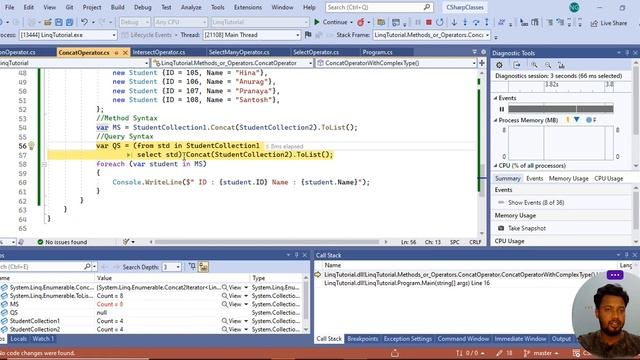The width and height of the screenshot is (640, 360).
Task: Switch to the Memory Usage diagnostics tab
Action: tap(568, 178)
